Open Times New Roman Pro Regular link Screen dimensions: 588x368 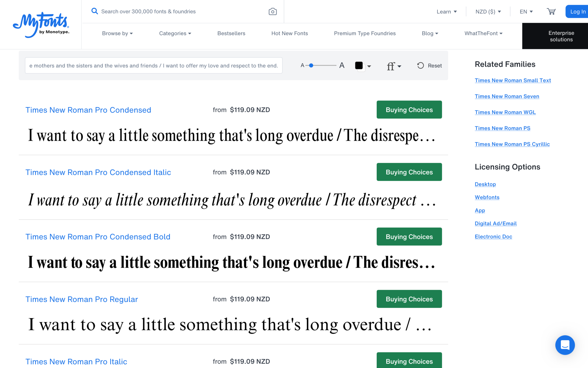tap(82, 299)
